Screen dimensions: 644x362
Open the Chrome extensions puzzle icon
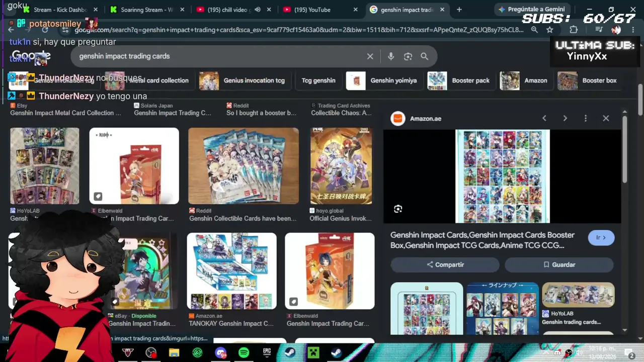click(574, 30)
